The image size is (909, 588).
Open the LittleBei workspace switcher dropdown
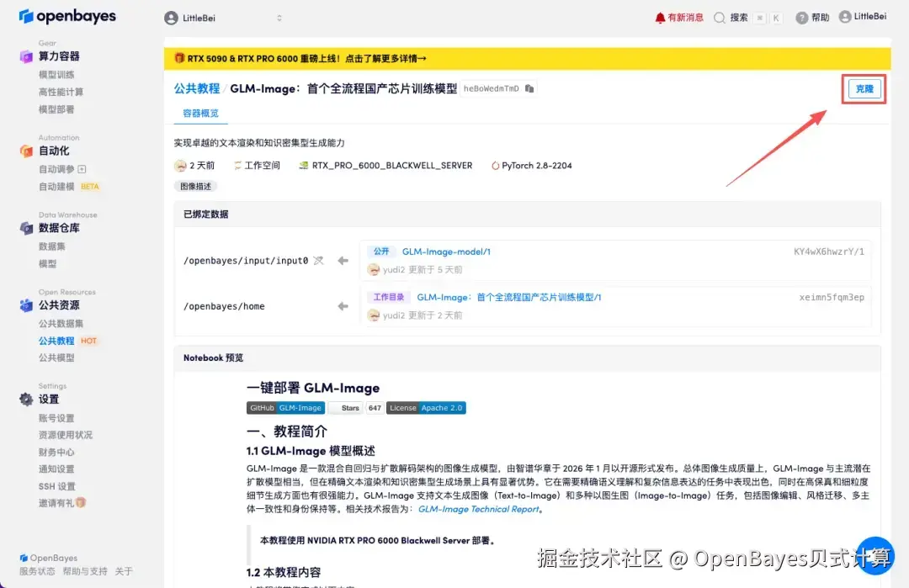[x=223, y=18]
